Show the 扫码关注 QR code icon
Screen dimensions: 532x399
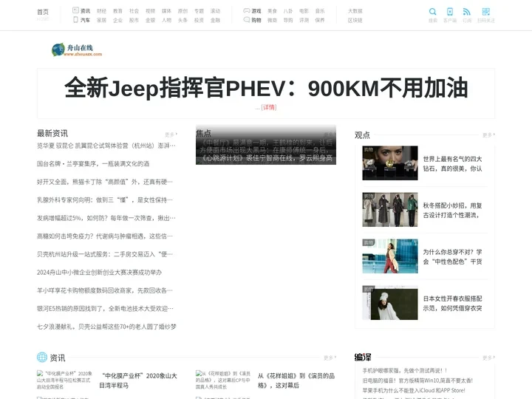(486, 12)
